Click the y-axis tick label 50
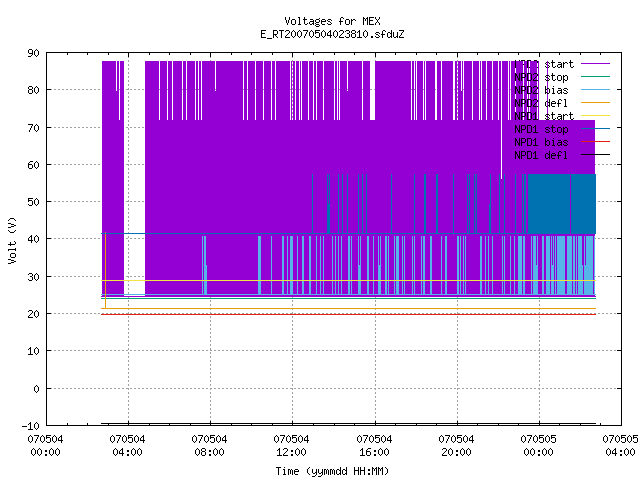This screenshot has height=480, width=640. coord(33,202)
